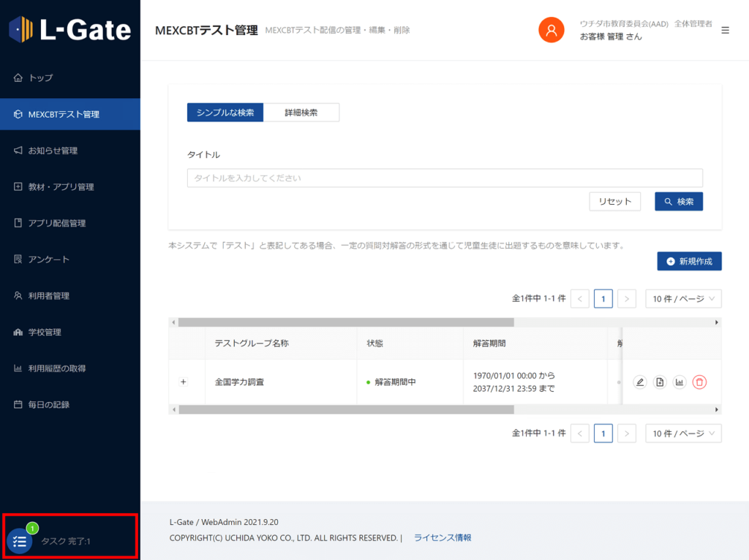749x560 pixels.
Task: Click the 解答期間中 status cell
Action: [x=410, y=382]
